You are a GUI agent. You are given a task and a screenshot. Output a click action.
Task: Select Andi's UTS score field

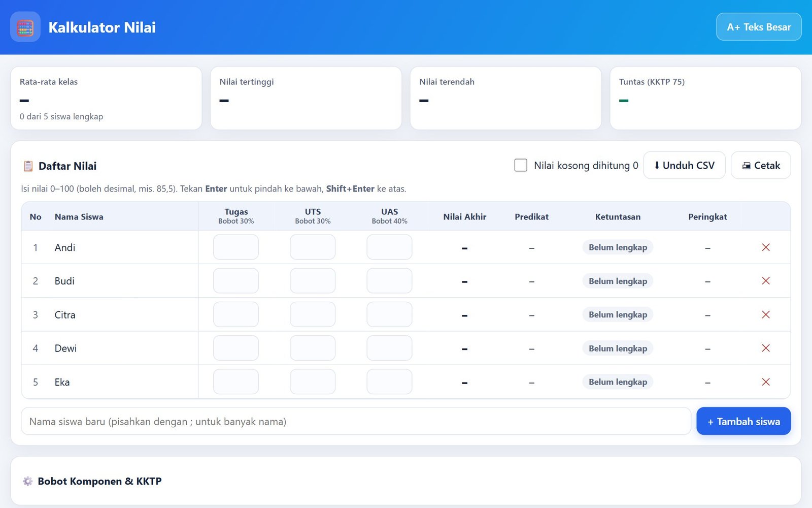[313, 247]
